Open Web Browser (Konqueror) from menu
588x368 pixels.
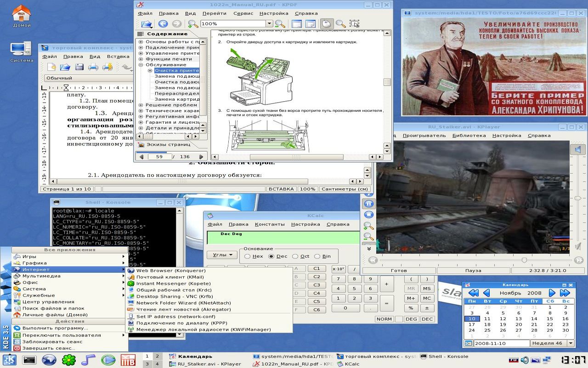point(170,270)
